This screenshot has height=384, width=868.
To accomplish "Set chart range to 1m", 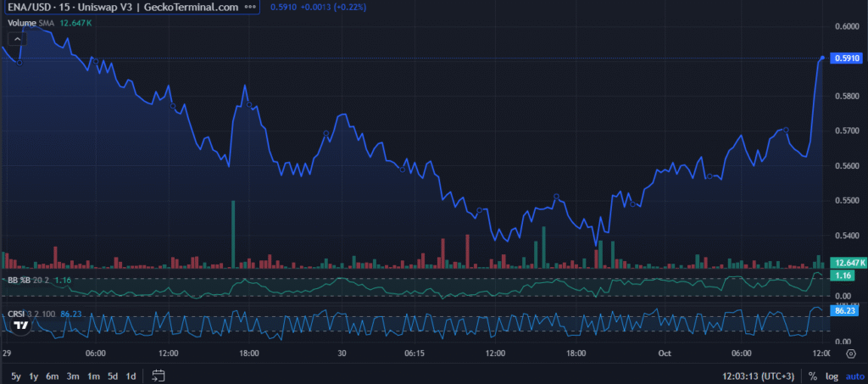I will point(93,376).
